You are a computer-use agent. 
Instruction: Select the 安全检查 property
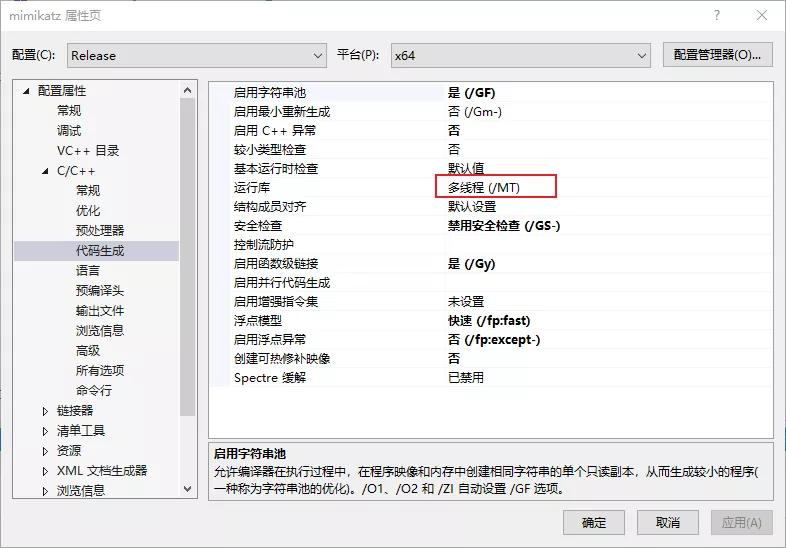[258, 226]
